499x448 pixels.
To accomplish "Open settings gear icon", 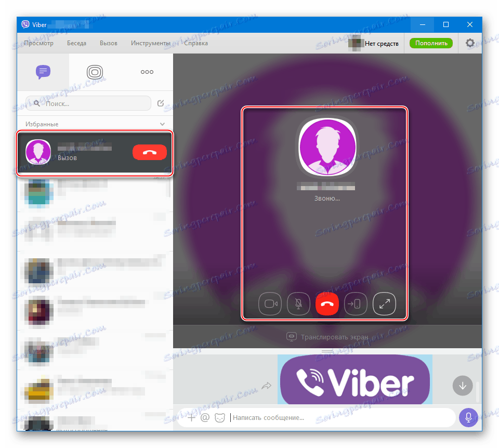I will coord(470,43).
